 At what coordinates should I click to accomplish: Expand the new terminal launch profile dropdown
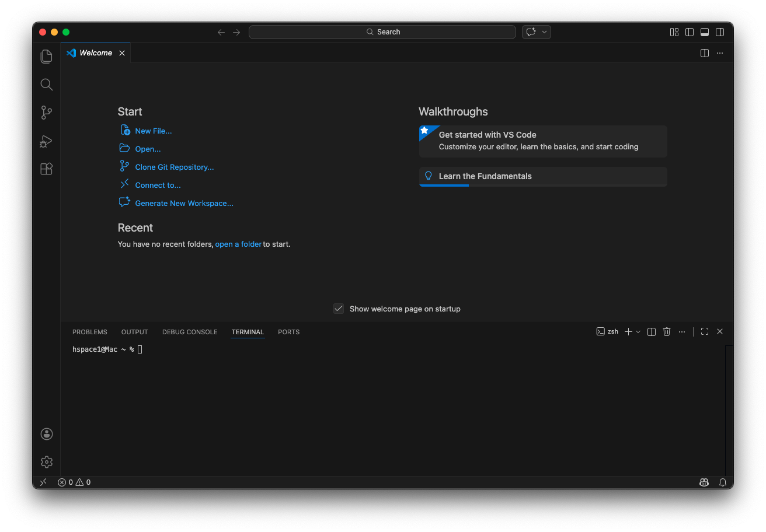(x=638, y=332)
